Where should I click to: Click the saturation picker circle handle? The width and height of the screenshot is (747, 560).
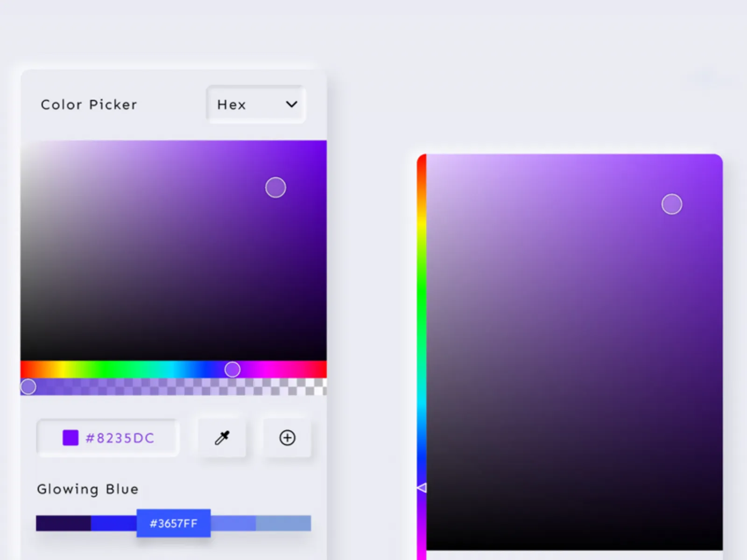(x=275, y=187)
